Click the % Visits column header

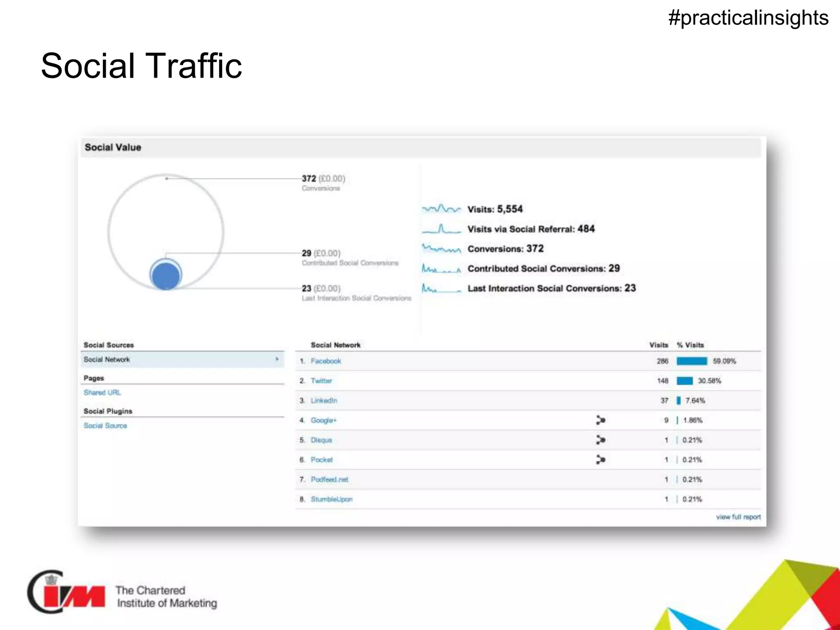[690, 345]
